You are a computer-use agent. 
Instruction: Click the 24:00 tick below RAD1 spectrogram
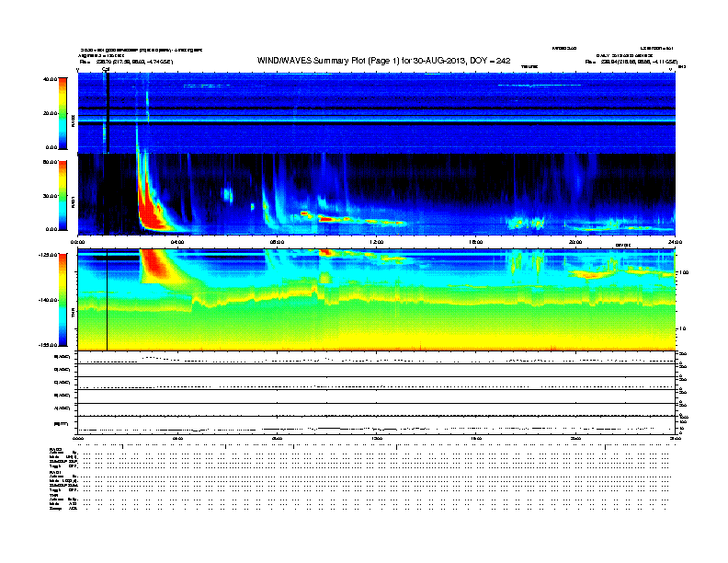675,242
